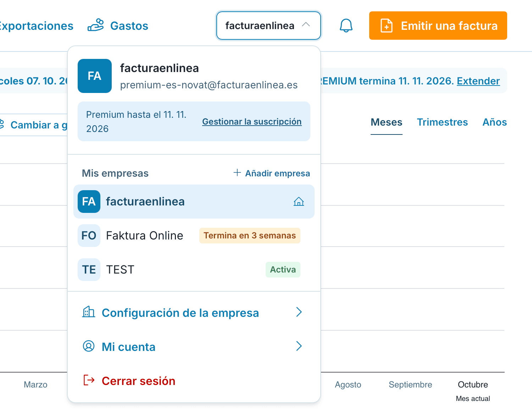
Task: Click the Cambiar a button
Action: click(x=34, y=125)
